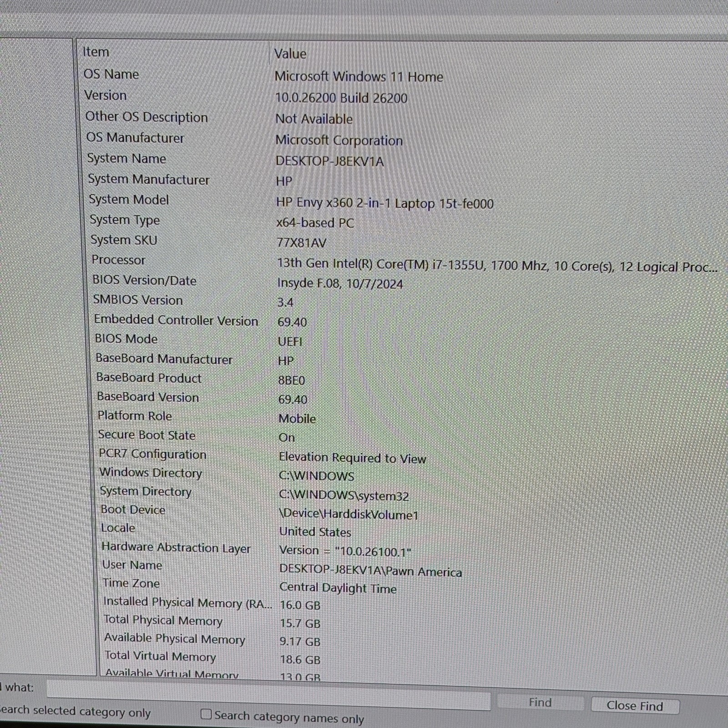
Task: Click the value Elevation Required to View
Action: (x=353, y=458)
